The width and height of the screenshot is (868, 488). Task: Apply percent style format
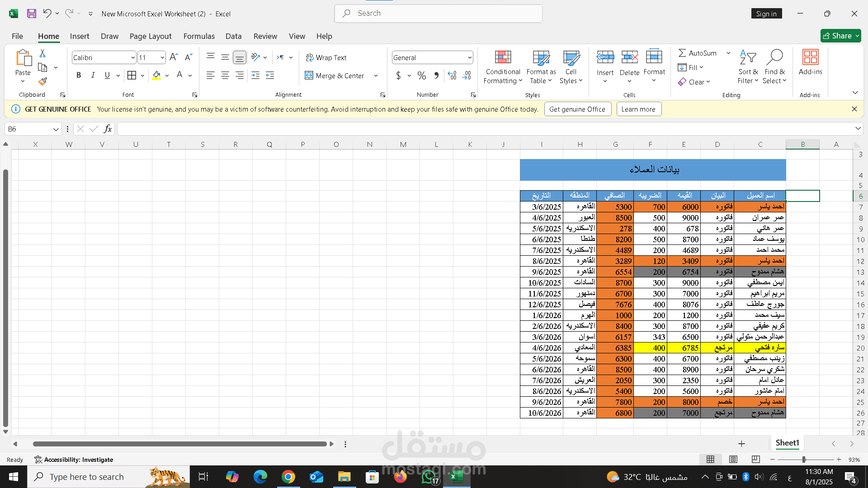point(422,75)
